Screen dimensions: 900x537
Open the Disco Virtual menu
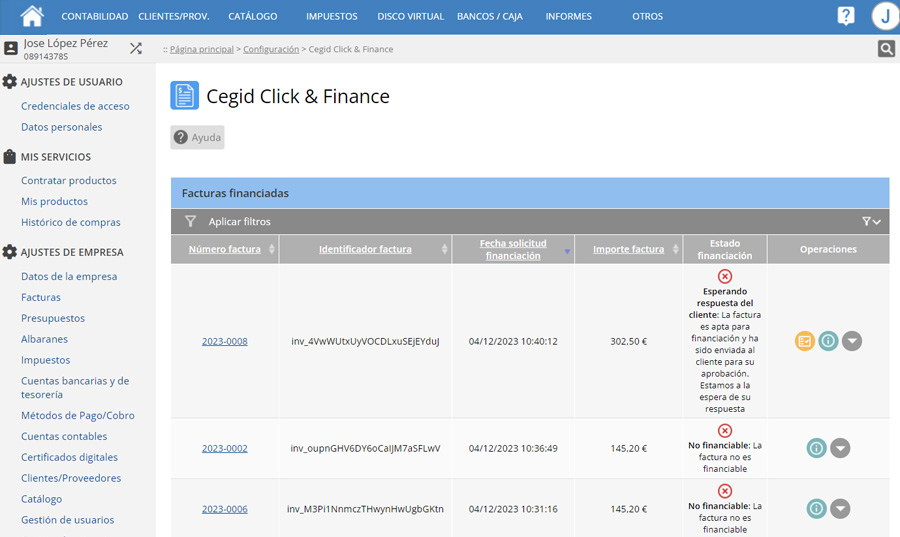(410, 17)
